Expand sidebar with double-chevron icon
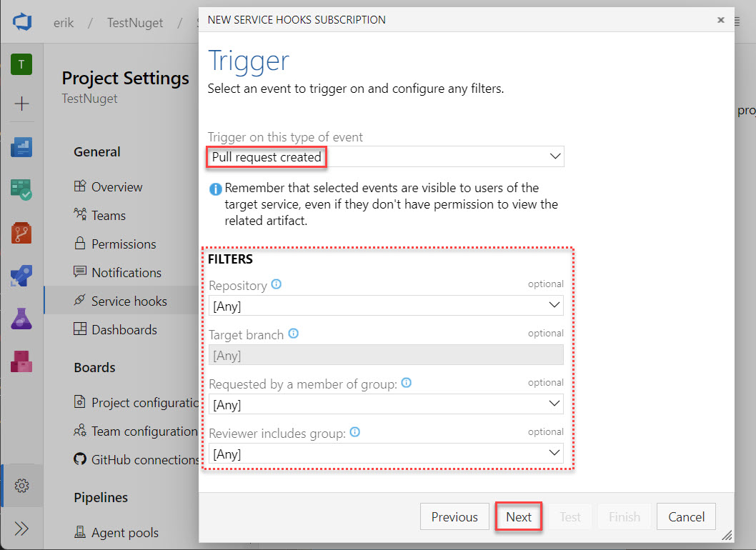756x550 pixels. click(21, 529)
